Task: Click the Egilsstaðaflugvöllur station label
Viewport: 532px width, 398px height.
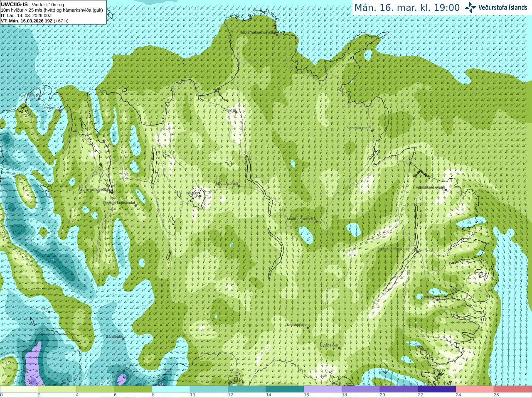Action: click(397, 249)
